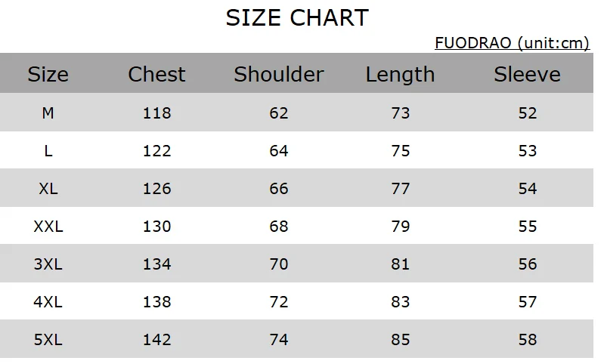Click the 3XL size row label

coord(48,264)
